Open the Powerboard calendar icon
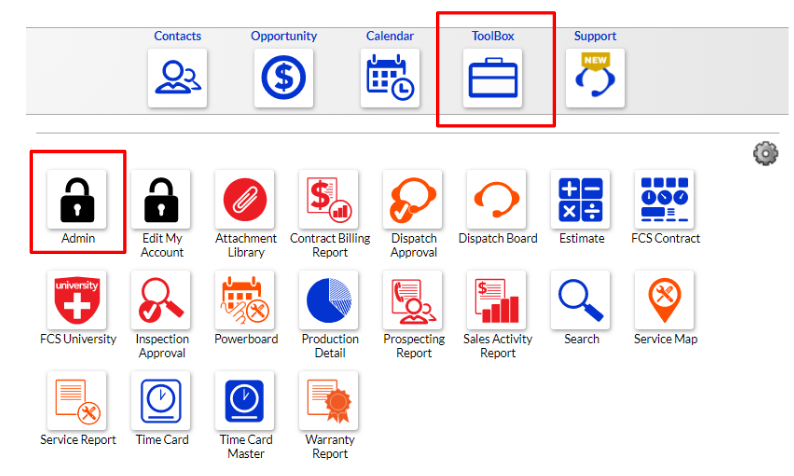The width and height of the screenshot is (794, 476). [245, 300]
